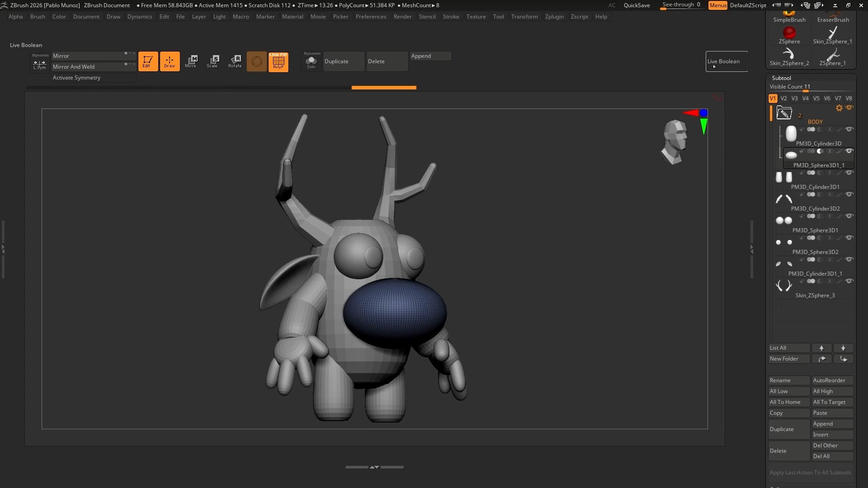This screenshot has height=488, width=868.
Task: Collapse the BODY subtool folder
Action: pyautogui.click(x=784, y=113)
